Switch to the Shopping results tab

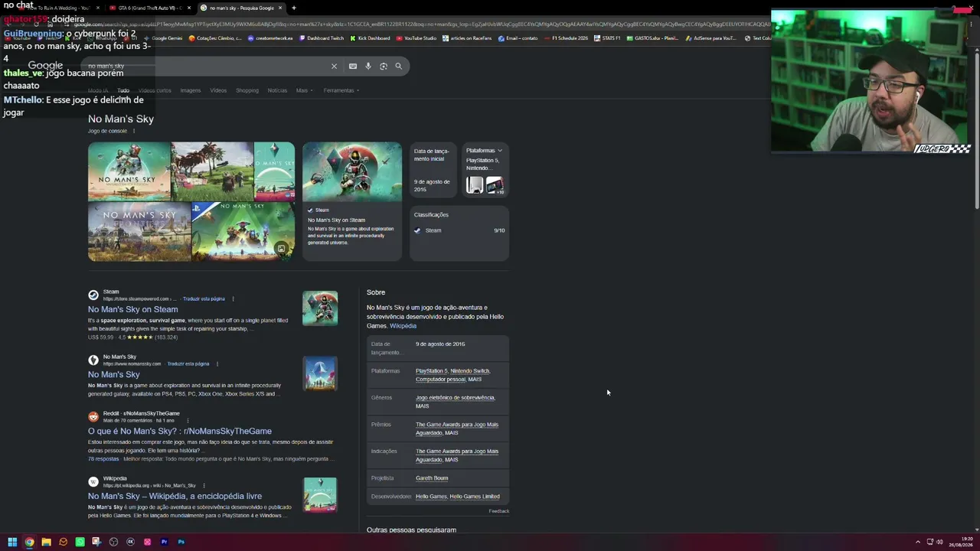pyautogui.click(x=247, y=90)
